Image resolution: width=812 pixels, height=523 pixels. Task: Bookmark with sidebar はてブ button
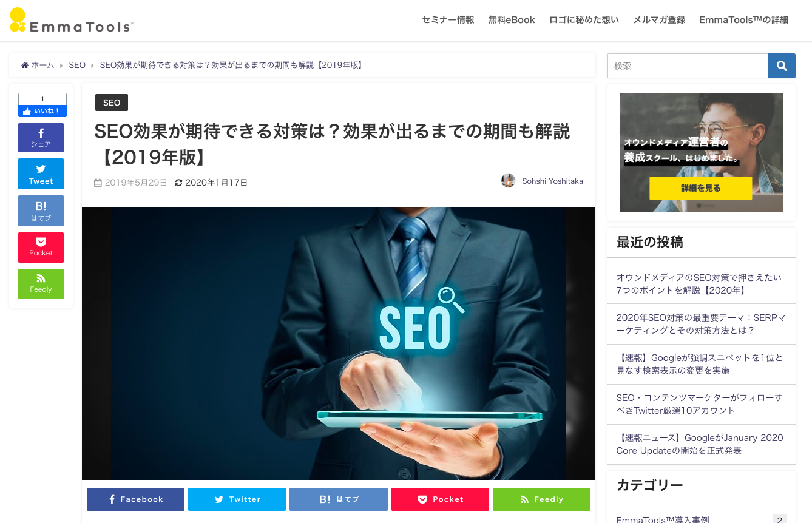click(x=41, y=211)
